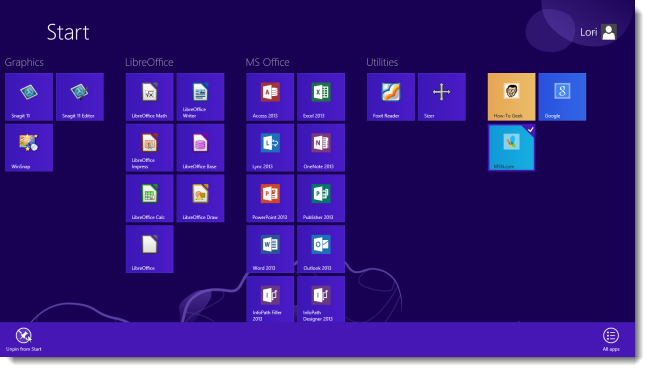Open the Snagit 11 tile

click(29, 97)
